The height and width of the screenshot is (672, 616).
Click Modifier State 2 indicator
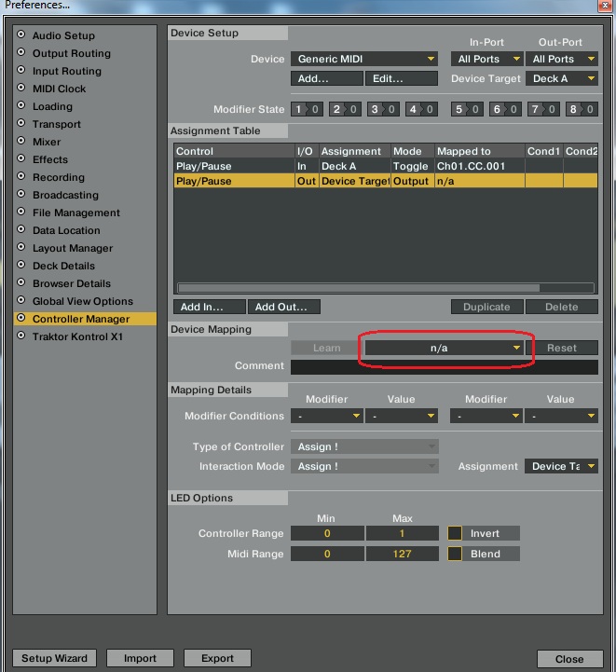pyautogui.click(x=345, y=109)
